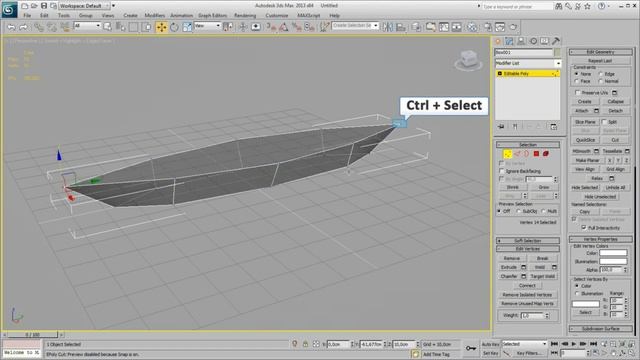Open the Modifier List dropdown

pyautogui.click(x=528, y=63)
